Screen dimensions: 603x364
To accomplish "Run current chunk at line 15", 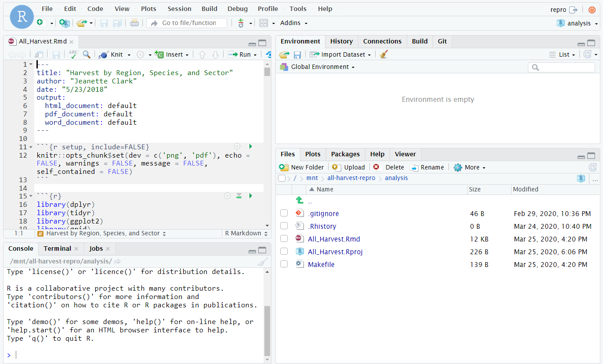I will point(250,196).
